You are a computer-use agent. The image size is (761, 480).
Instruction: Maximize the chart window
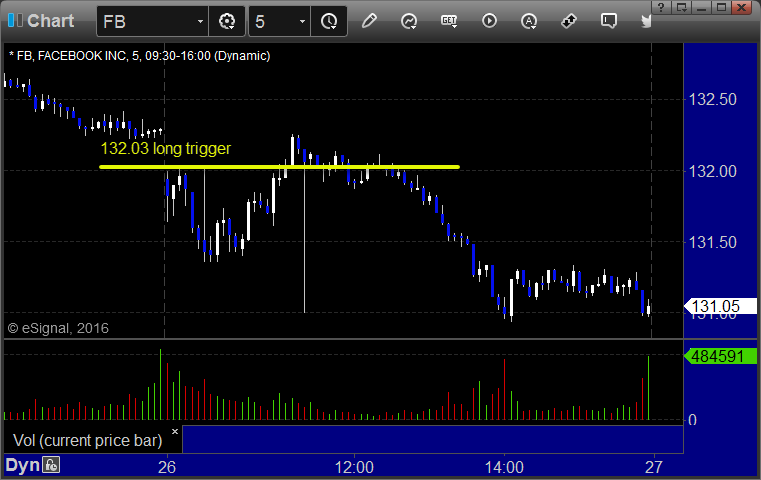click(722, 7)
